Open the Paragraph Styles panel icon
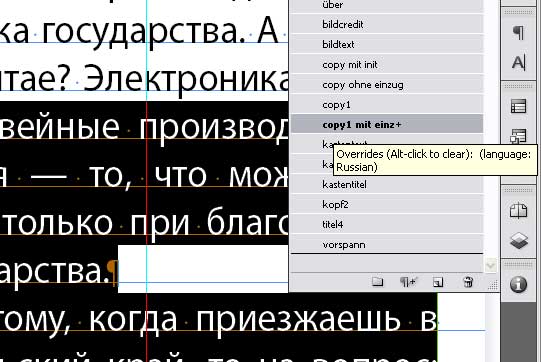The image size is (541, 362). click(x=518, y=32)
